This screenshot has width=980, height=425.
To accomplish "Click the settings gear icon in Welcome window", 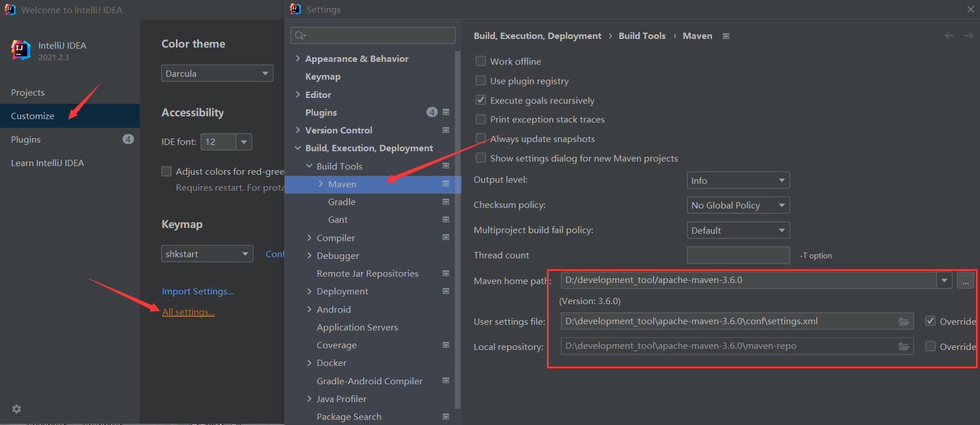I will (17, 409).
